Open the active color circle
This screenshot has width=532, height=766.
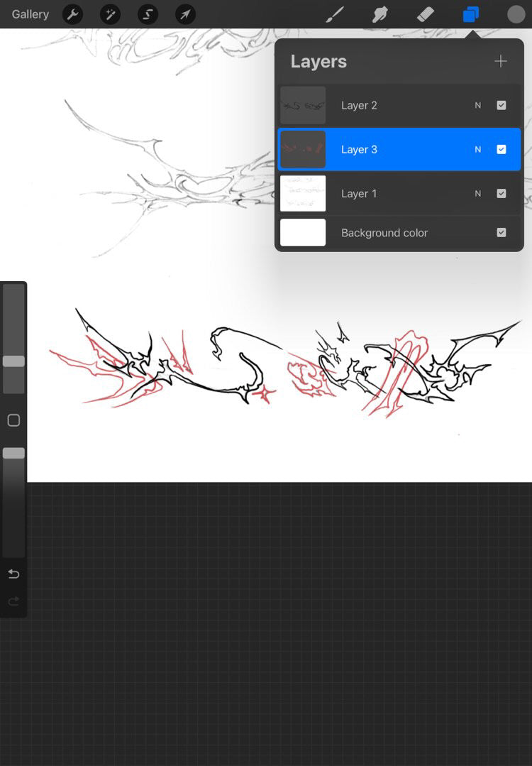(x=516, y=14)
